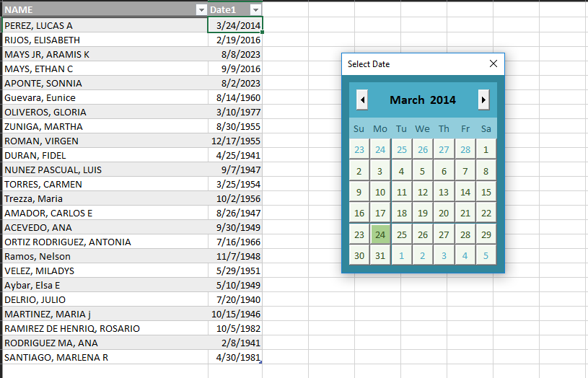588x378 pixels.
Task: Pick March 19 in the calendar
Action: [423, 213]
